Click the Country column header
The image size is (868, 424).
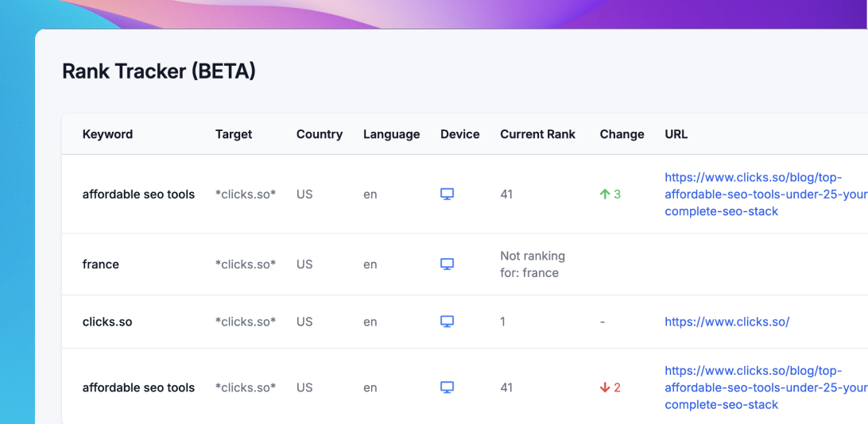tap(320, 134)
